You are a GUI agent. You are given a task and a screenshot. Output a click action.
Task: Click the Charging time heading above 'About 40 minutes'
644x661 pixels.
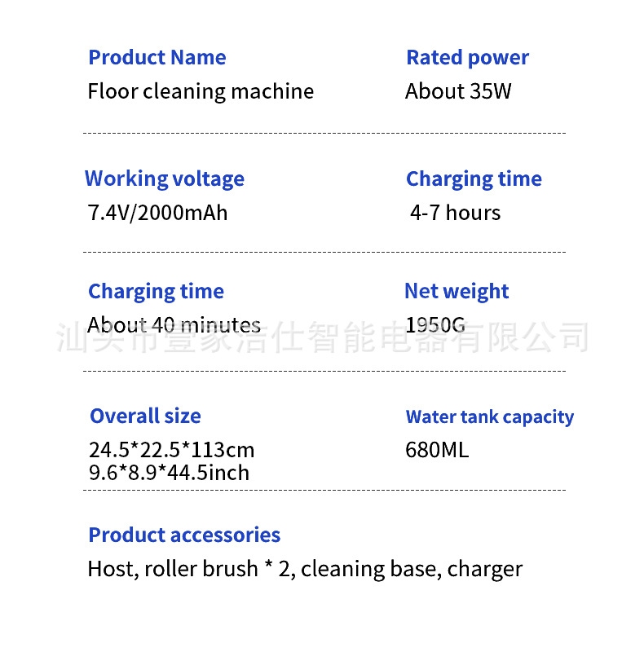[x=156, y=292]
